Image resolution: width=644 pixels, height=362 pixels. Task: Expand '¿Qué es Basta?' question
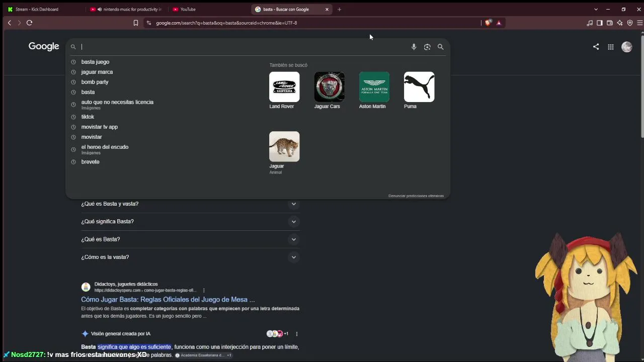point(190,239)
